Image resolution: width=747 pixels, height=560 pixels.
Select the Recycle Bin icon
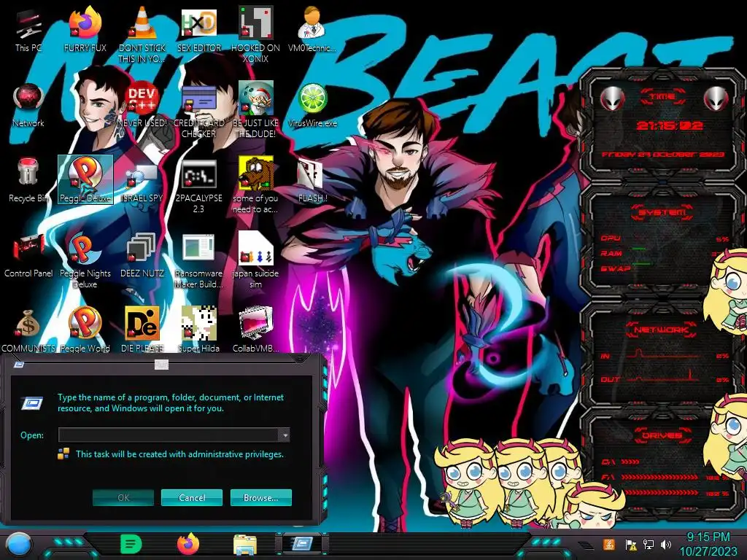click(x=28, y=181)
